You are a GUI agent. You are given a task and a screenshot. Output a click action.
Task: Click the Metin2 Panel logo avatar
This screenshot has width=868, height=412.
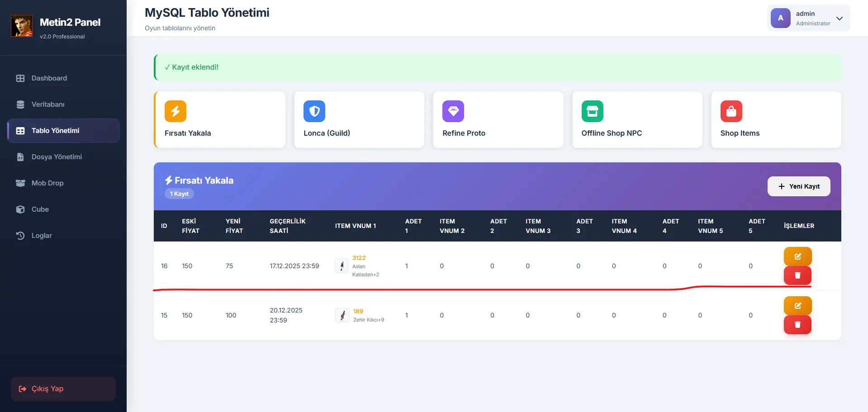coord(22,26)
